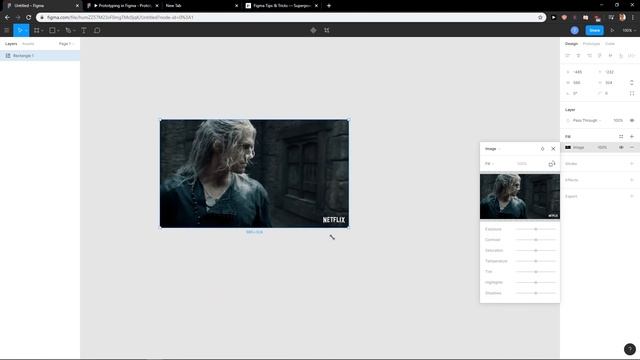The image size is (640, 360).
Task: Align vertical centers in Design panel
Action: (x=610, y=56)
